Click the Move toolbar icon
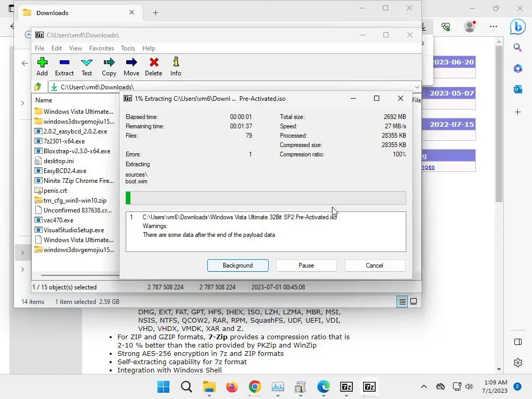The height and width of the screenshot is (399, 532). [x=131, y=66]
